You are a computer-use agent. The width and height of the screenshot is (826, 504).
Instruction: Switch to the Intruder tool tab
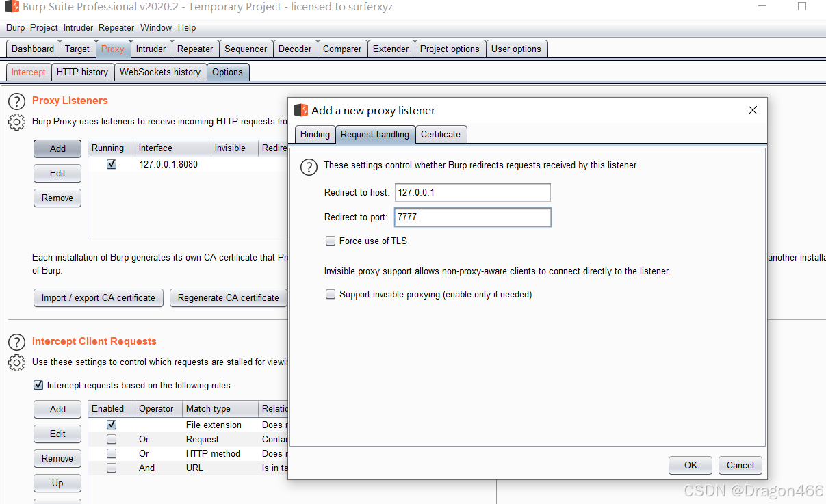tap(151, 49)
